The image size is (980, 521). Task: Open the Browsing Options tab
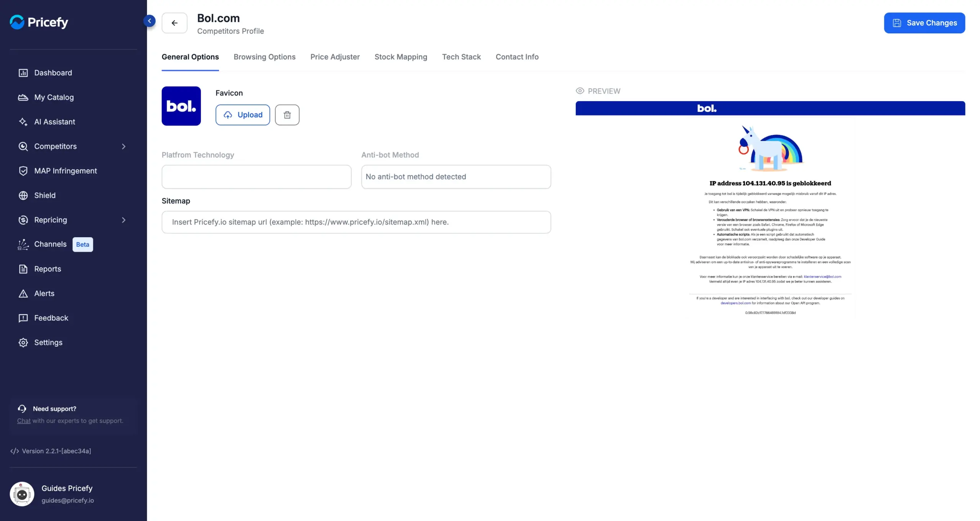click(265, 57)
